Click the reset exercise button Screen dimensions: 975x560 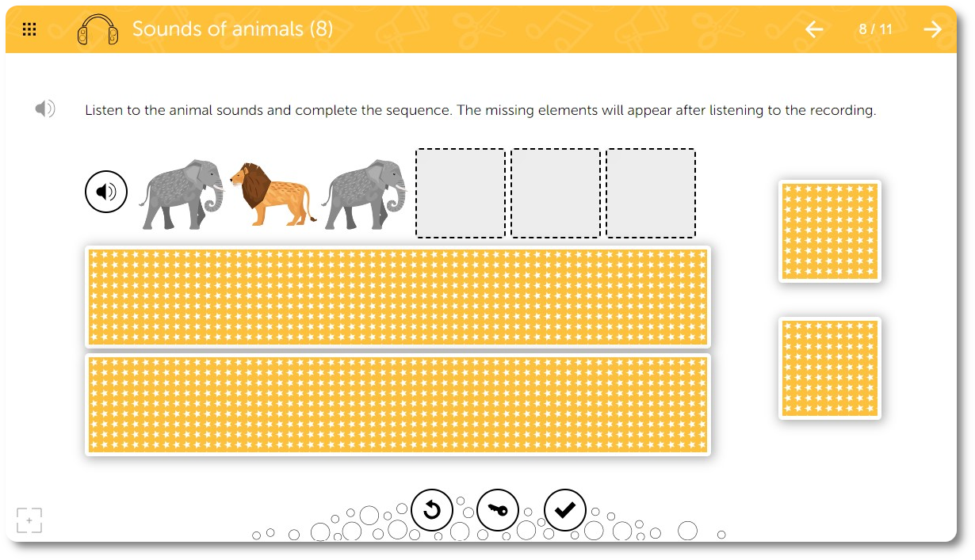click(x=432, y=509)
